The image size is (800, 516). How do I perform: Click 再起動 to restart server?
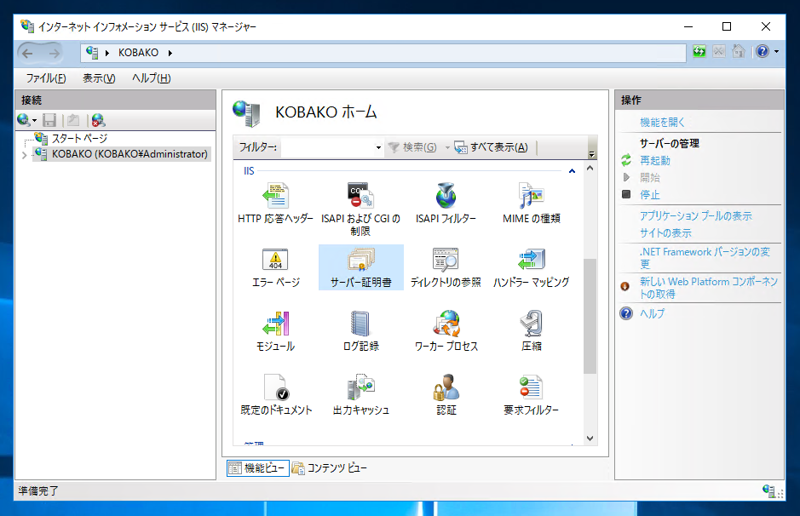point(655,161)
